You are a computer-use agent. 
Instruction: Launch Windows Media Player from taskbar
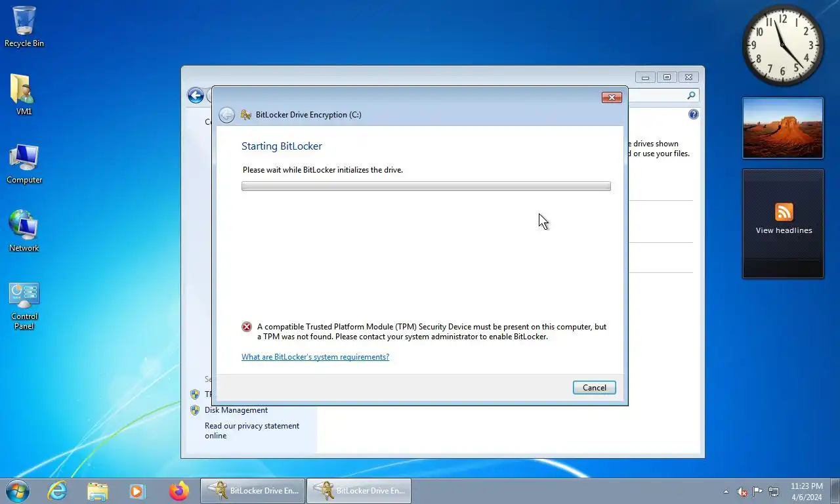click(x=137, y=491)
